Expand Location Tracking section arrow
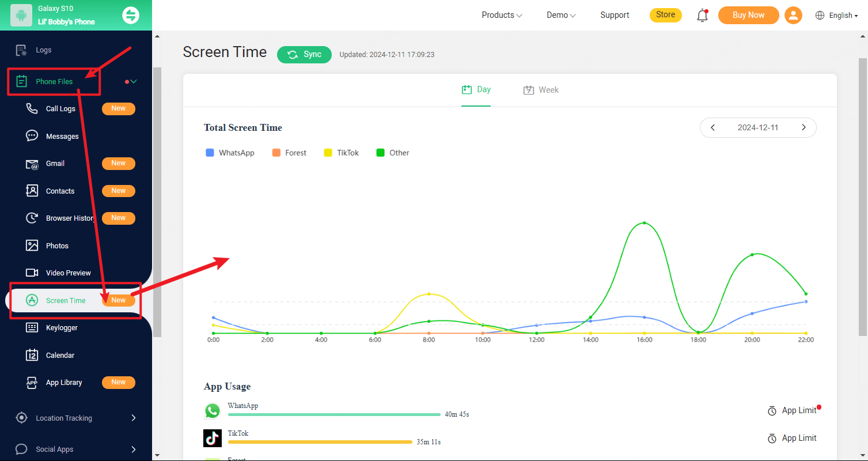Viewport: 868px width, 461px height. tap(134, 418)
